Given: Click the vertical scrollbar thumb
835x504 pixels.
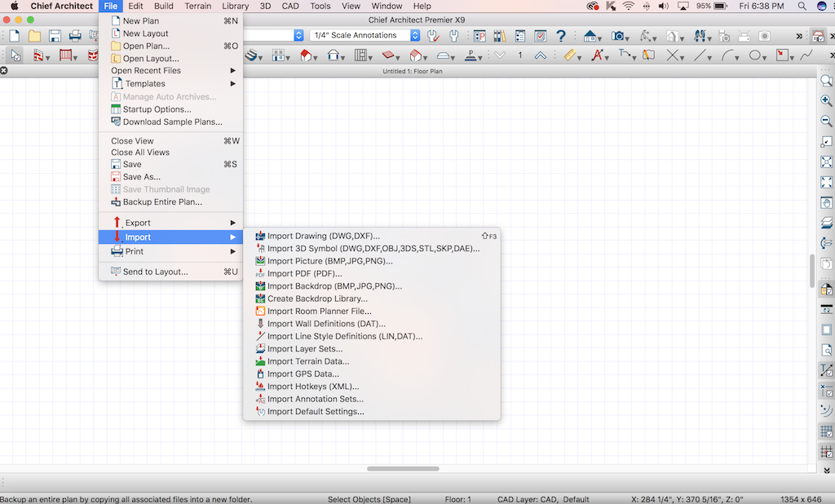Looking at the screenshot, I should coord(811,270).
